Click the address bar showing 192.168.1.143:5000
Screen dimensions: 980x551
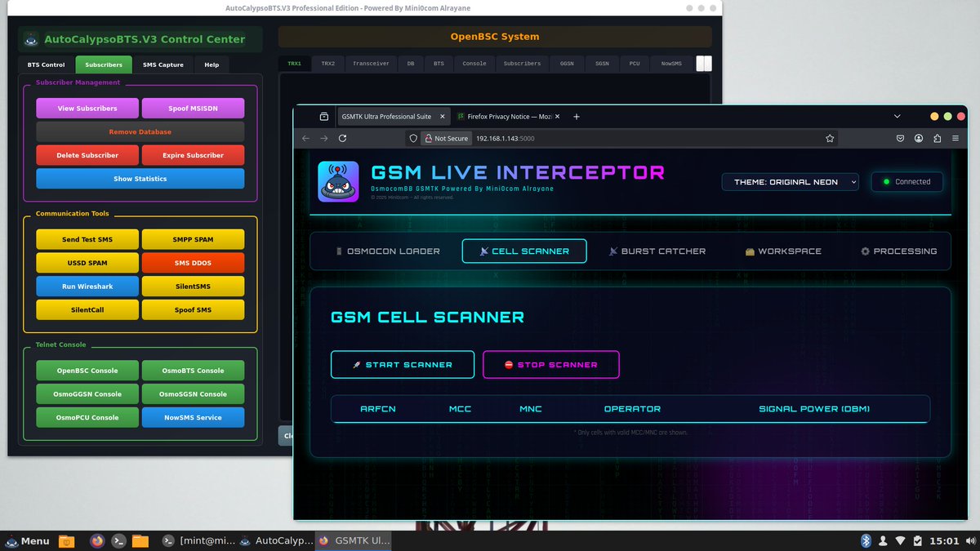(621, 139)
